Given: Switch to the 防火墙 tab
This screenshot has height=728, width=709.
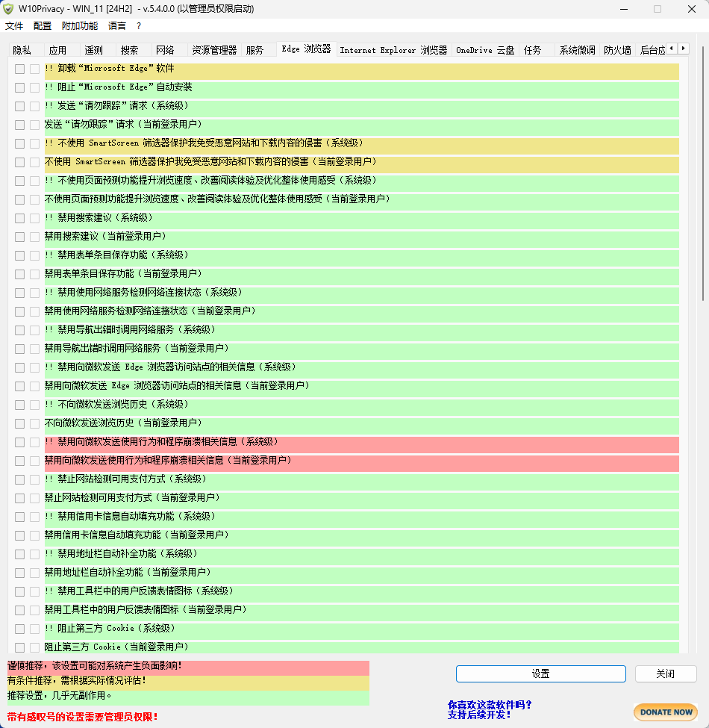Looking at the screenshot, I should [x=617, y=50].
